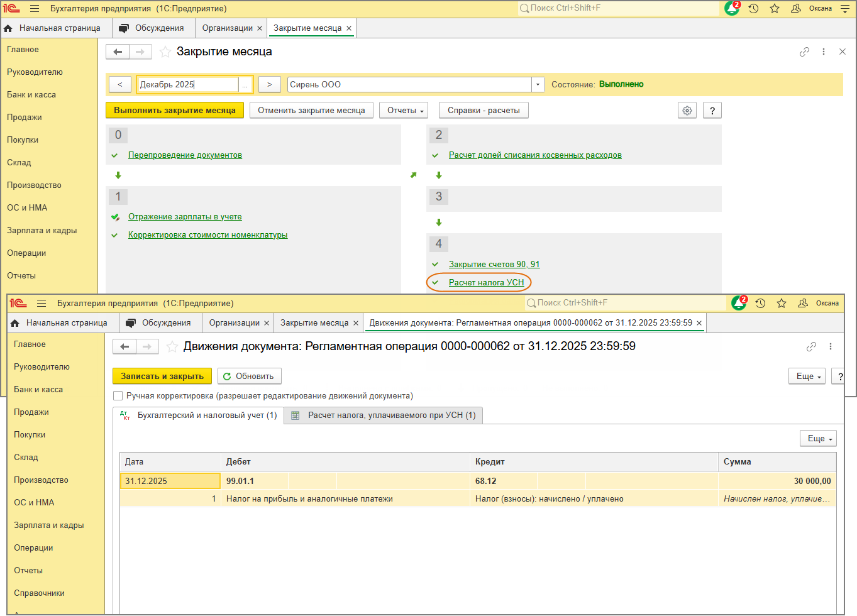Open Закрытие счетов 90, 91 link

tap(494, 265)
